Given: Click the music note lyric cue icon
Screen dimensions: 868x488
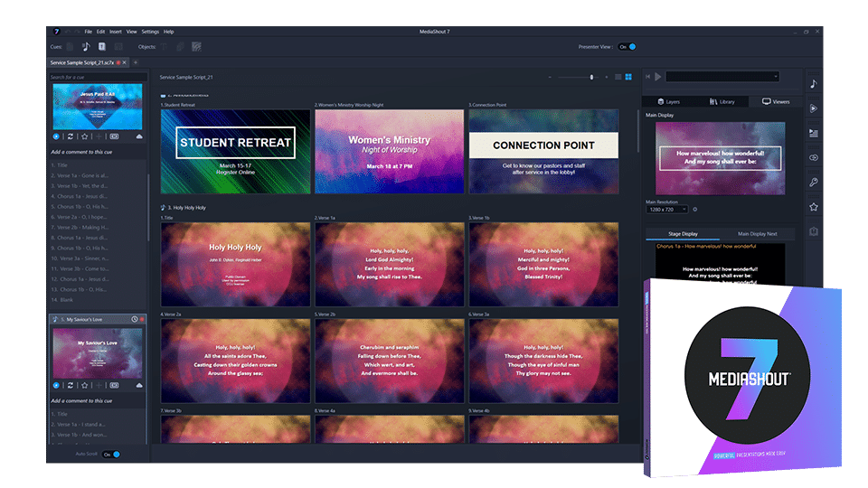Looking at the screenshot, I should (x=86, y=46).
